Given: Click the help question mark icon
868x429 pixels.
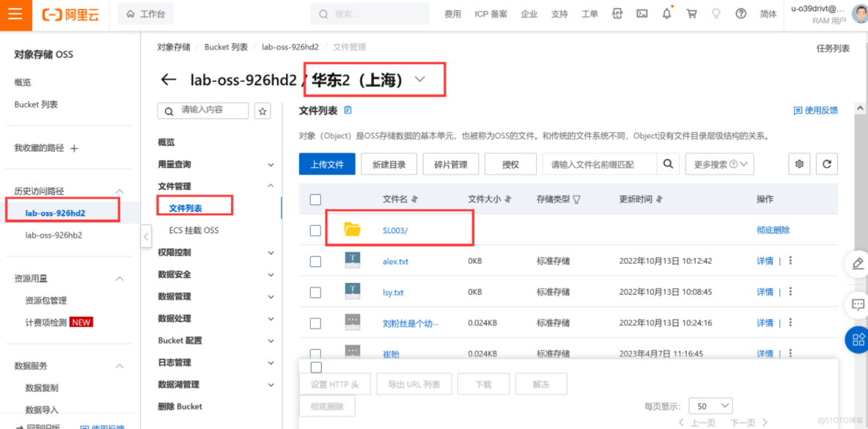Looking at the screenshot, I should (741, 14).
